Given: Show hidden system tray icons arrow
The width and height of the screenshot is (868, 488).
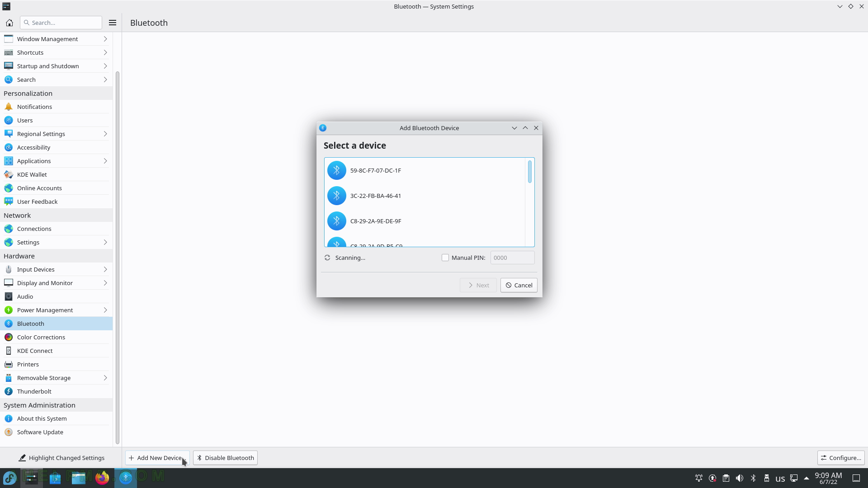Looking at the screenshot, I should point(807,478).
